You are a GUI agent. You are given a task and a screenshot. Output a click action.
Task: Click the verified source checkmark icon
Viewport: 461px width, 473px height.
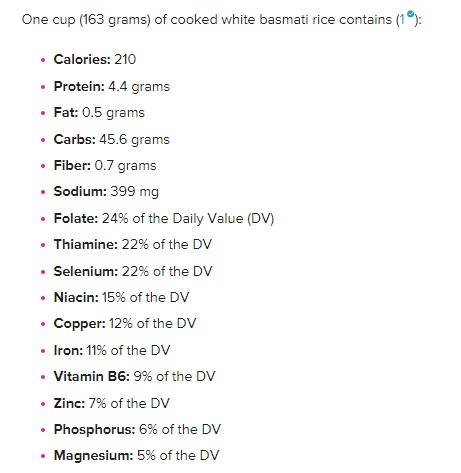coord(411,14)
